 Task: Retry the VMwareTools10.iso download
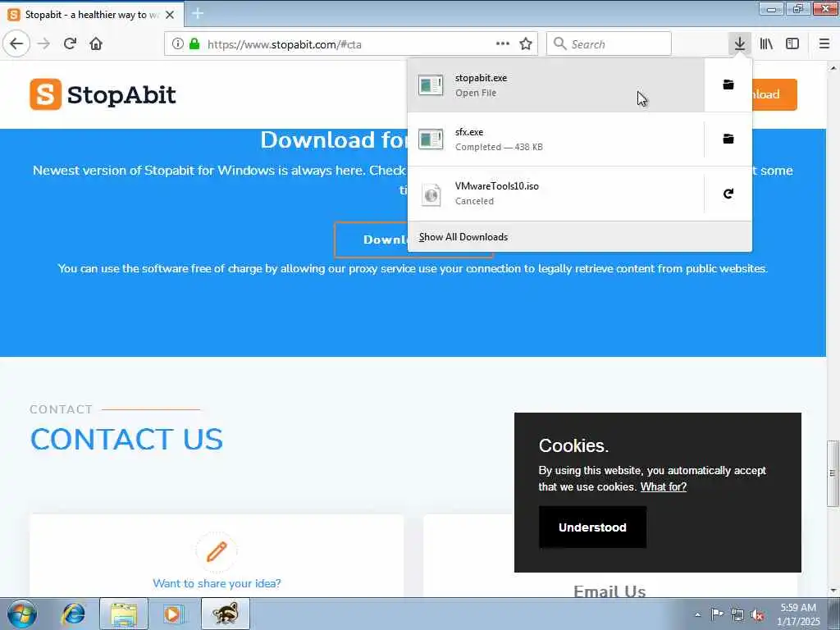[728, 194]
